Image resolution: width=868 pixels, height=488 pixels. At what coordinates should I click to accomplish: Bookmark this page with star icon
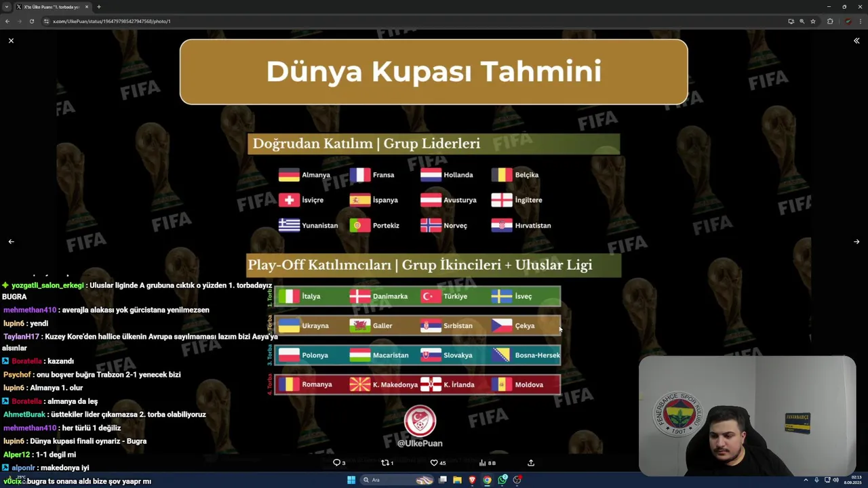[x=812, y=21]
